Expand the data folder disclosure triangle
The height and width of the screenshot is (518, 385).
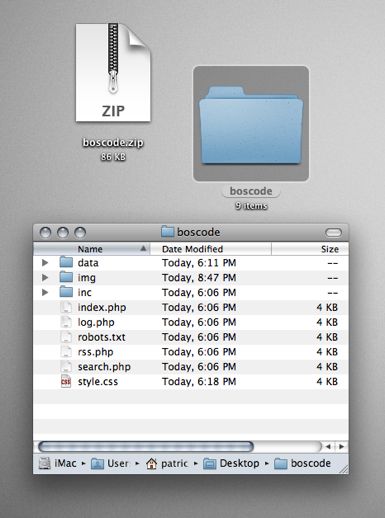pyautogui.click(x=45, y=263)
